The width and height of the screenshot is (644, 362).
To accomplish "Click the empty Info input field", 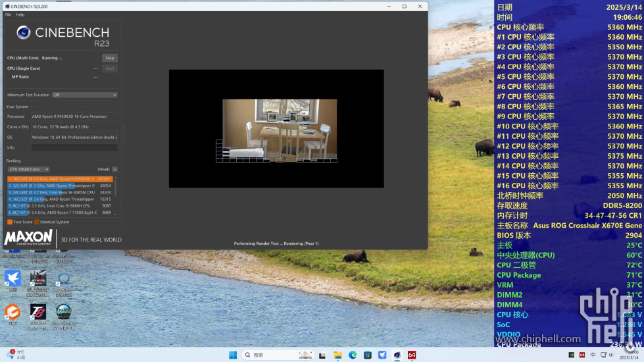I will (74, 147).
